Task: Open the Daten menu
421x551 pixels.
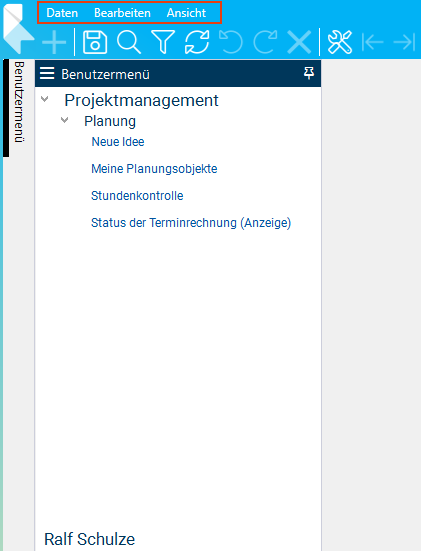Action: [62, 13]
